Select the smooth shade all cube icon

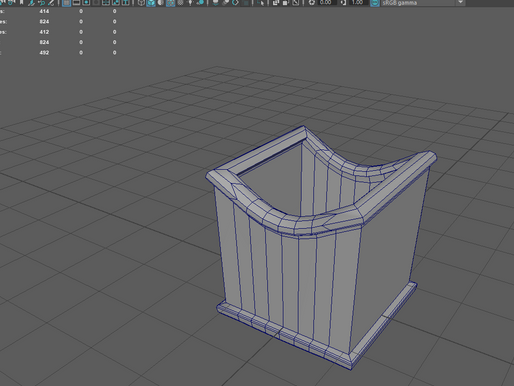pos(151,2)
